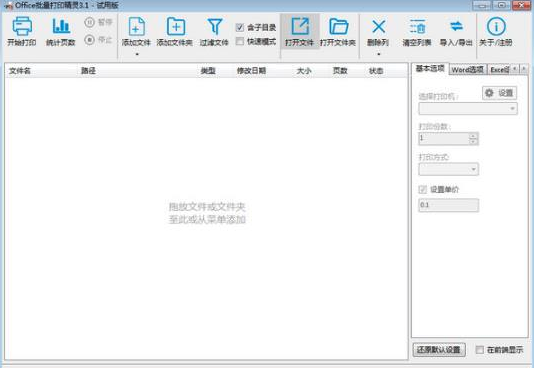Toggle the 设置单价 checkbox
The width and height of the screenshot is (534, 368).
pyautogui.click(x=422, y=189)
